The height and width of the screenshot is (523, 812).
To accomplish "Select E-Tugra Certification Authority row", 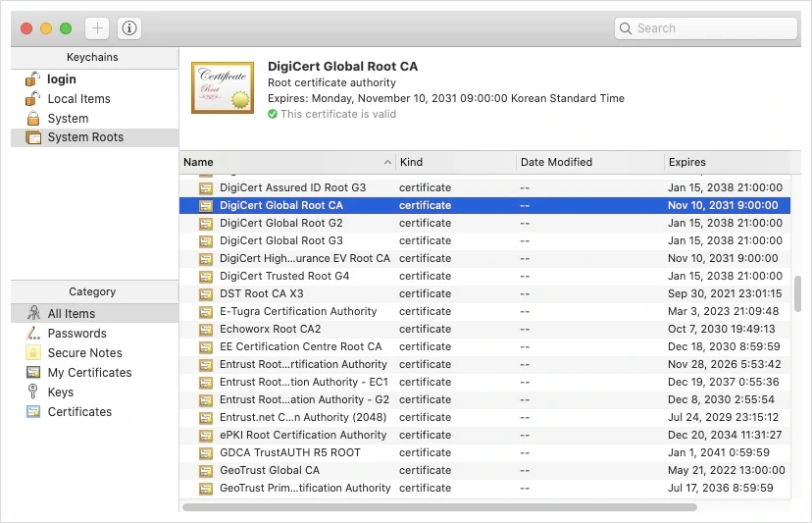I will (484, 311).
